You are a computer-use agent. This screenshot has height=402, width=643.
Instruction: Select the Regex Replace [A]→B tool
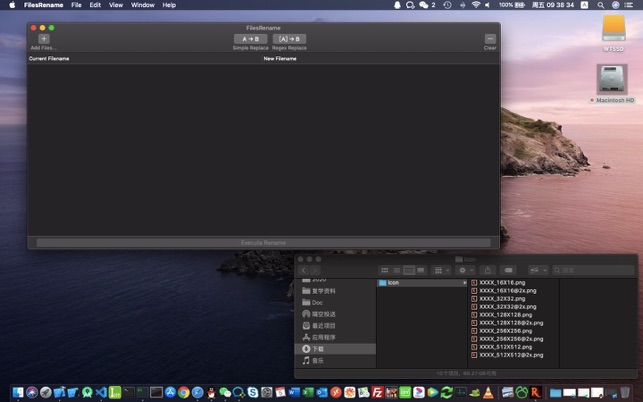click(289, 39)
